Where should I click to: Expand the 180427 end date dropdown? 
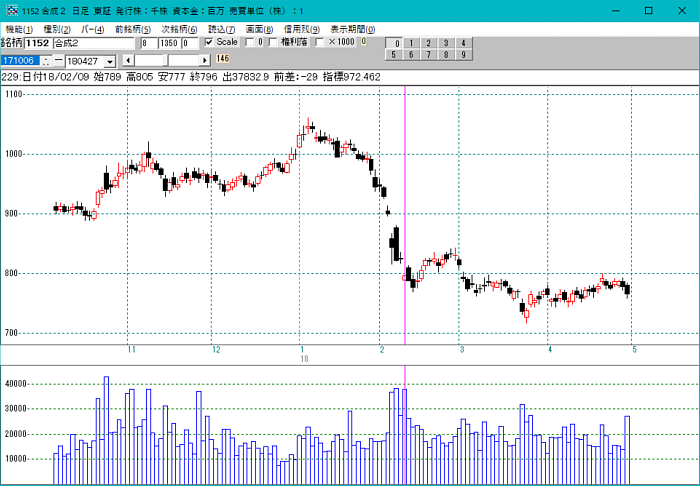click(x=109, y=62)
